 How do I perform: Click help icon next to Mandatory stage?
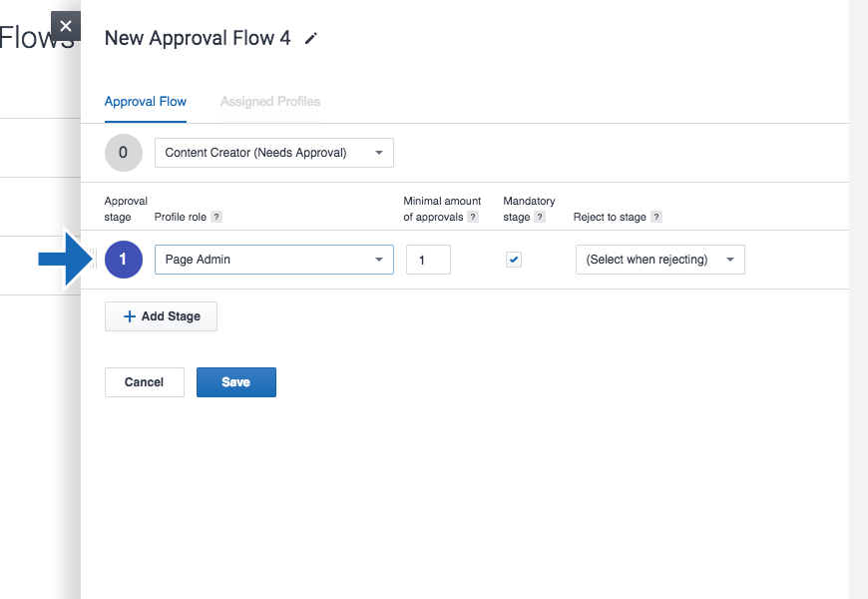(x=540, y=217)
